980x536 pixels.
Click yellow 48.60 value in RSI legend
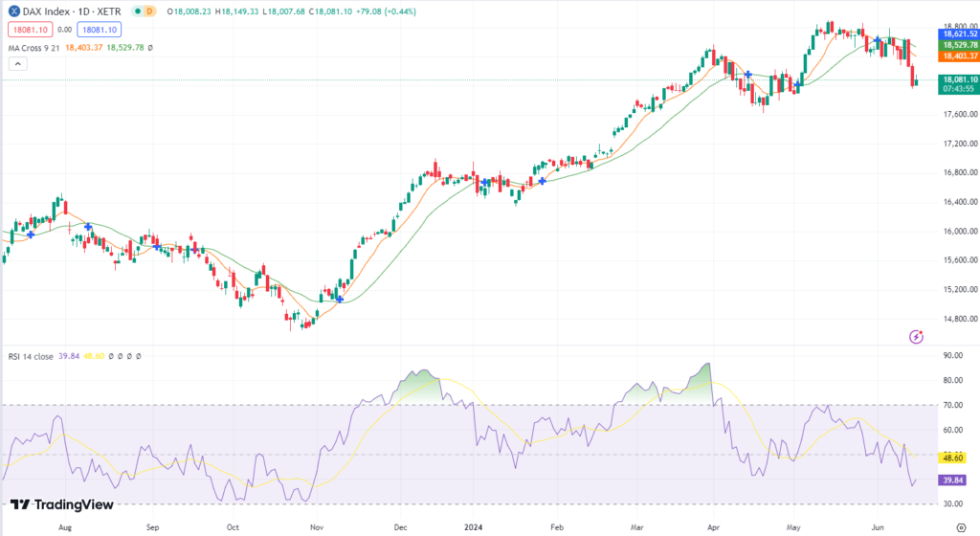(94, 356)
